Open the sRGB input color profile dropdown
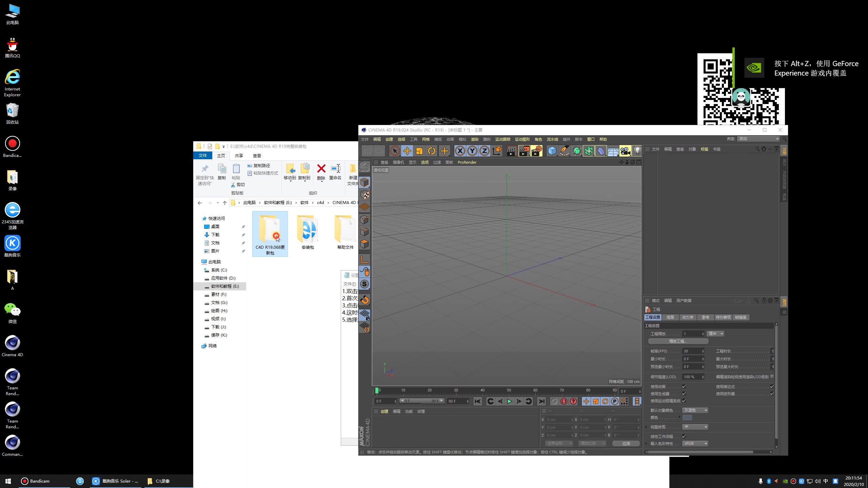This screenshot has width=868, height=488. point(695,443)
